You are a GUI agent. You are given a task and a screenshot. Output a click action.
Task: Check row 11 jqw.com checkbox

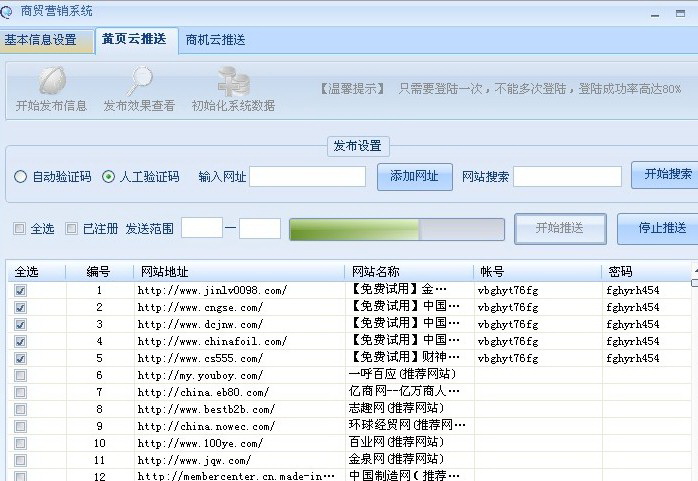20,460
